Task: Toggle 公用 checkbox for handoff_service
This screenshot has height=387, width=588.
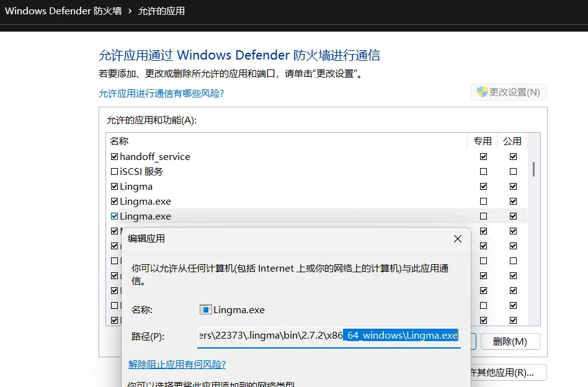Action: point(514,156)
